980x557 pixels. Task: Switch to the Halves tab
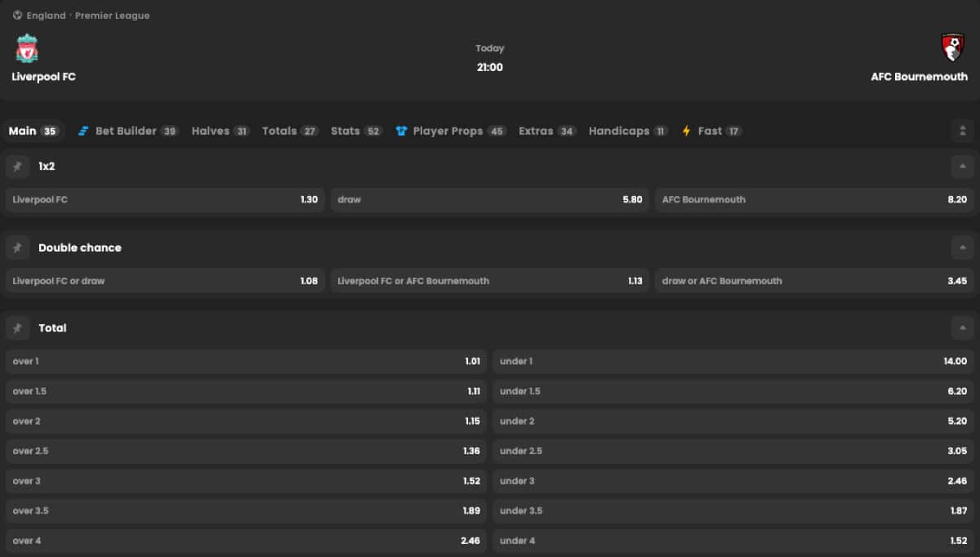(x=220, y=131)
